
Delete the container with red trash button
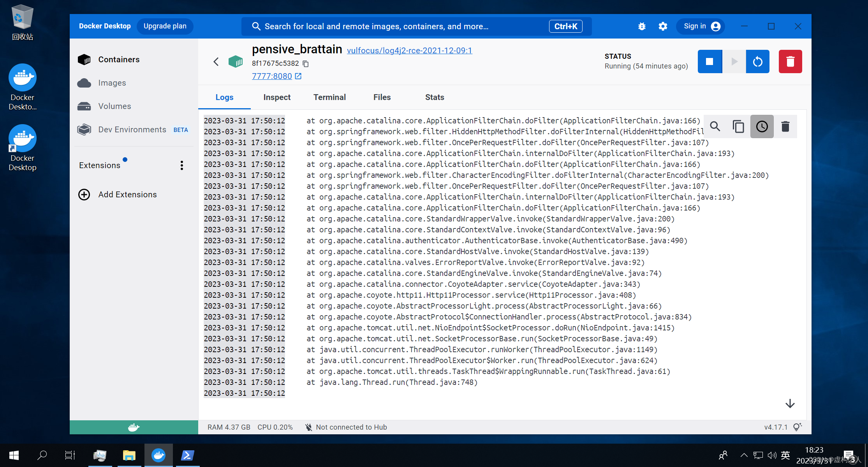(790, 61)
